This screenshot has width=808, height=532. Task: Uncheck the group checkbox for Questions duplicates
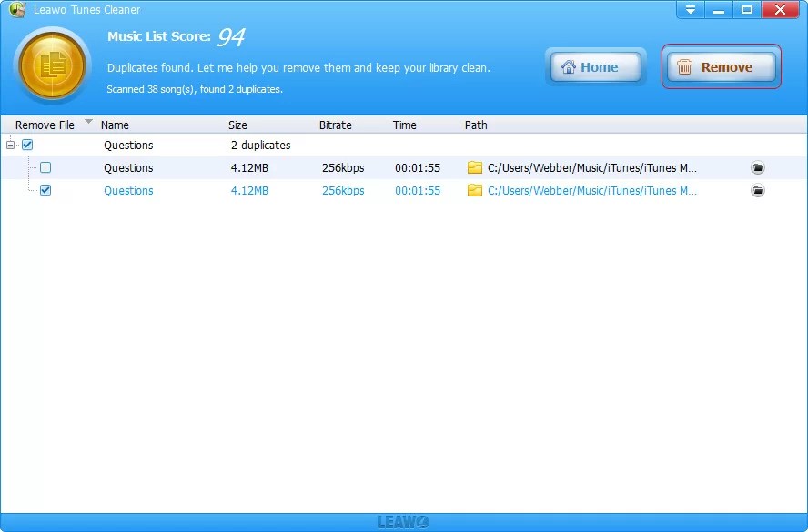click(27, 145)
